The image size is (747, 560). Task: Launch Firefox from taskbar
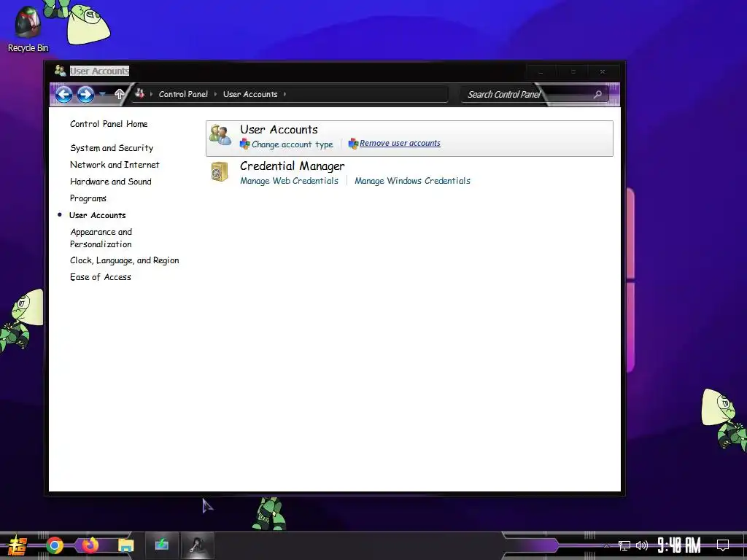(x=90, y=545)
